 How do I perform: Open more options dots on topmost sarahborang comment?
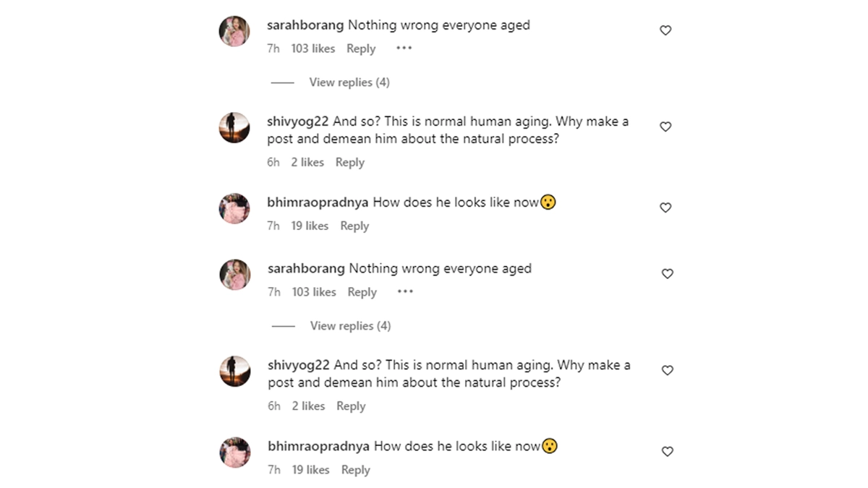point(404,48)
